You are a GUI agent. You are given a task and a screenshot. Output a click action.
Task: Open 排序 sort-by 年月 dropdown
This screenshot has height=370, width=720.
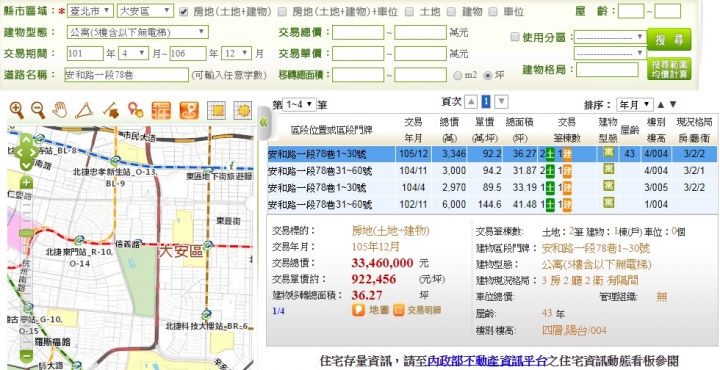pyautogui.click(x=635, y=105)
